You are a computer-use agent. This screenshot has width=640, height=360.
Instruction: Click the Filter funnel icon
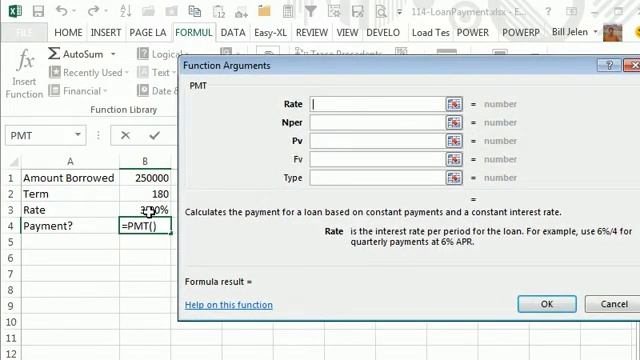point(311,11)
